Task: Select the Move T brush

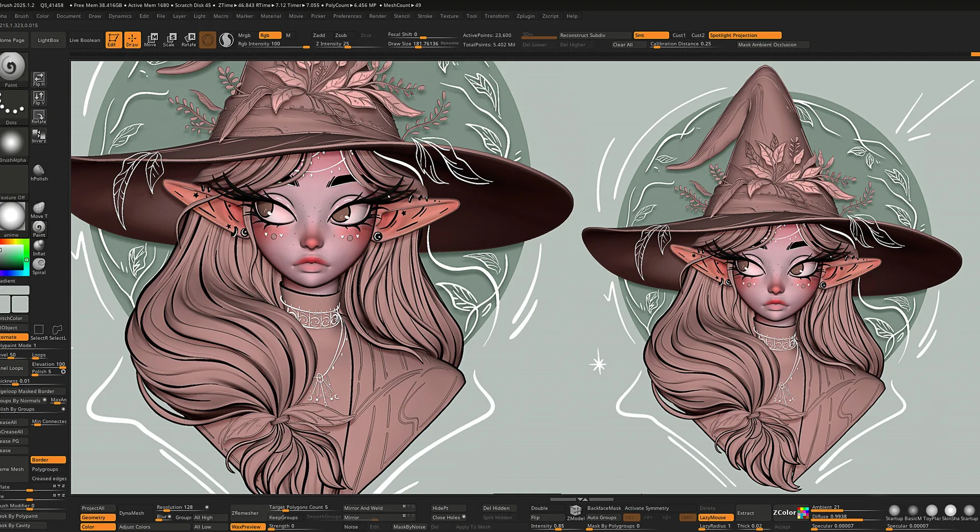Action: point(39,211)
